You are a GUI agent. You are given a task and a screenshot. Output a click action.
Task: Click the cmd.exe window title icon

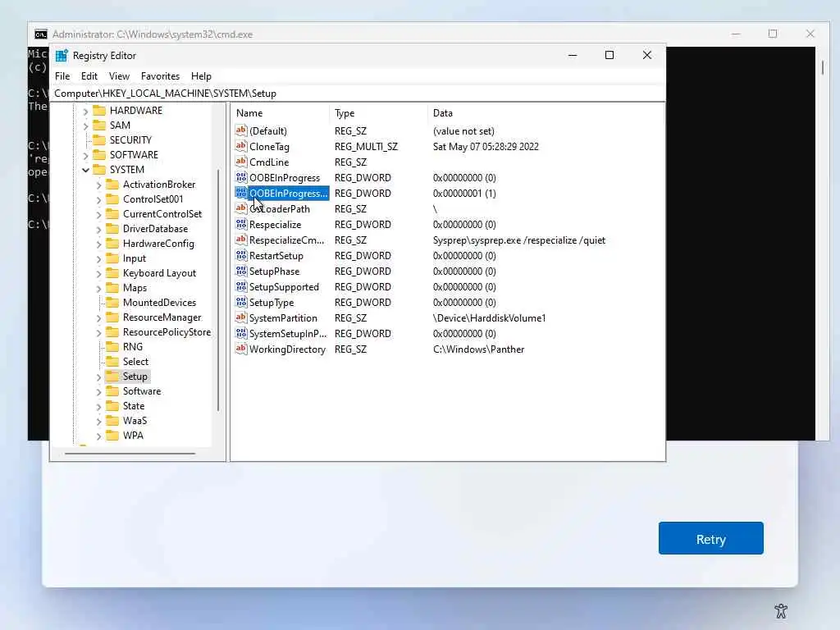[x=41, y=34]
